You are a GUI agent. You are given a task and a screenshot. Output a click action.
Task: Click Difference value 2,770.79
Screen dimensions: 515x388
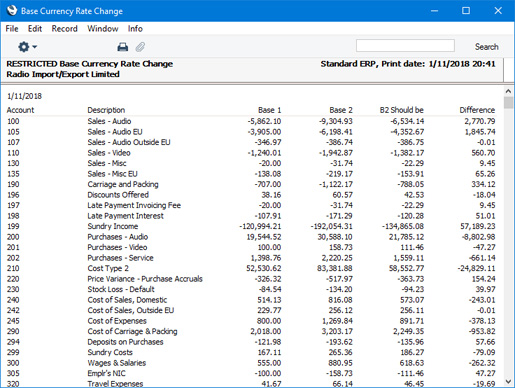(x=480, y=121)
